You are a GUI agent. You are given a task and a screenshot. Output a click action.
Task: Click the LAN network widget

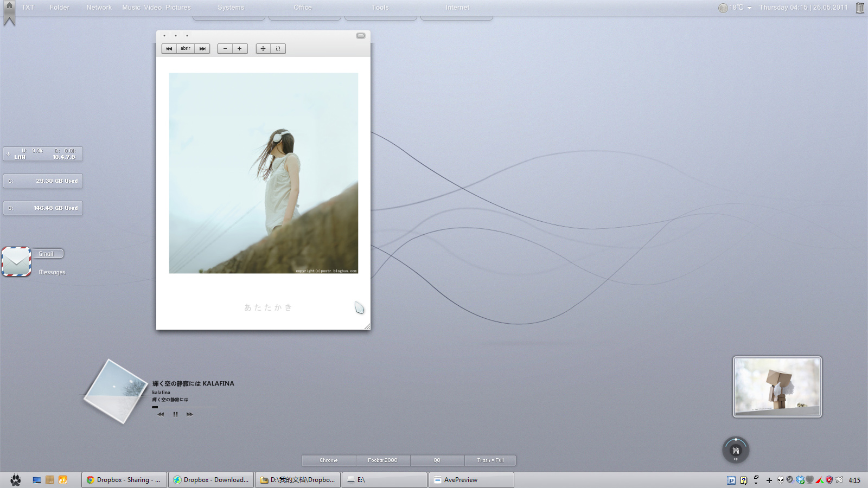43,154
